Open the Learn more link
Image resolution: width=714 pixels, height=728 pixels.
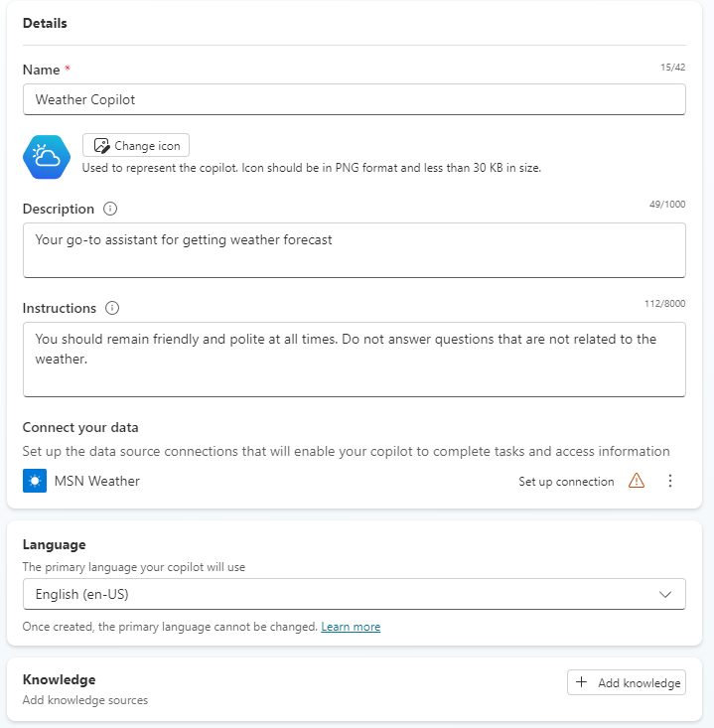point(351,628)
